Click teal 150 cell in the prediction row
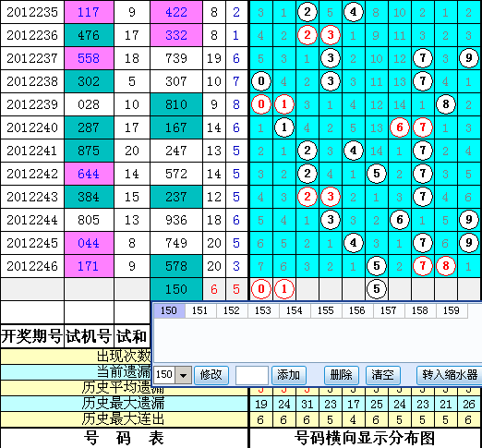Image resolution: width=482 pixels, height=448 pixels. (176, 289)
